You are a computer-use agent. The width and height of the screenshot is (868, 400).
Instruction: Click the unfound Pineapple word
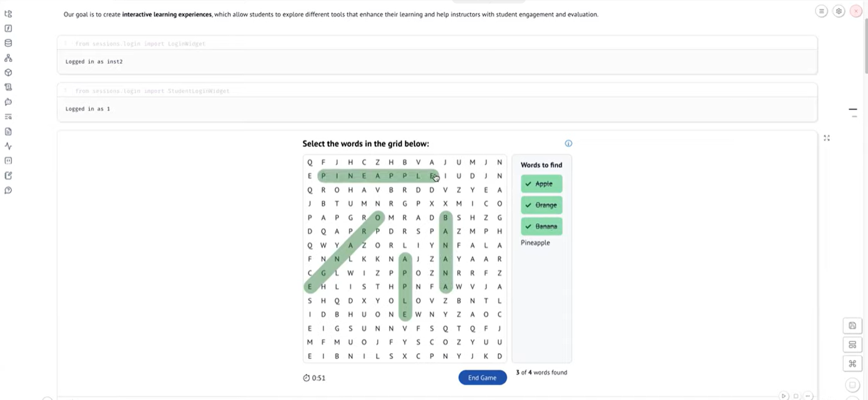[535, 242]
